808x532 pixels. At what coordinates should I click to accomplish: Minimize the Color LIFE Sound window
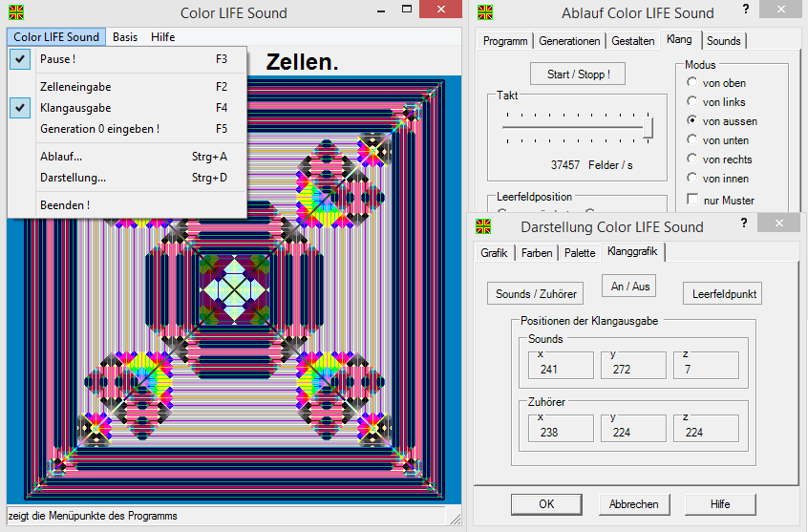[x=381, y=10]
